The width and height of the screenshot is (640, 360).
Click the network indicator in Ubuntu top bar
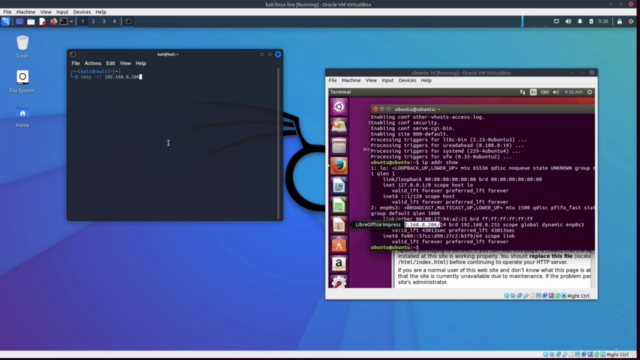click(x=522, y=92)
